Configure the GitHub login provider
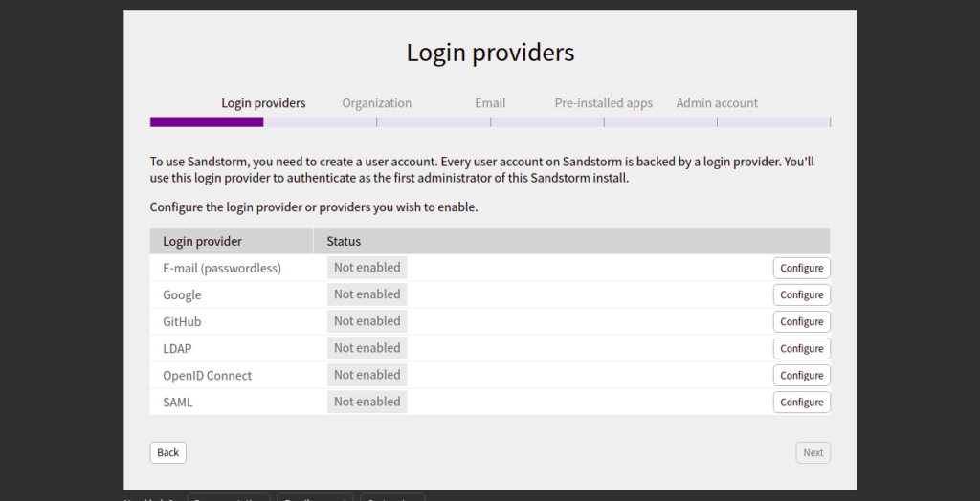 pyautogui.click(x=801, y=321)
